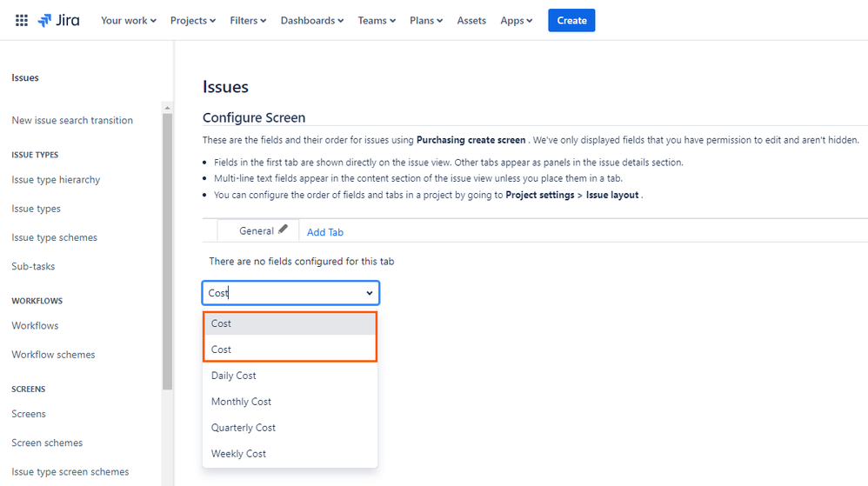Select Daily Cost from the list
Viewport: 868px width, 486px height.
[x=290, y=376]
